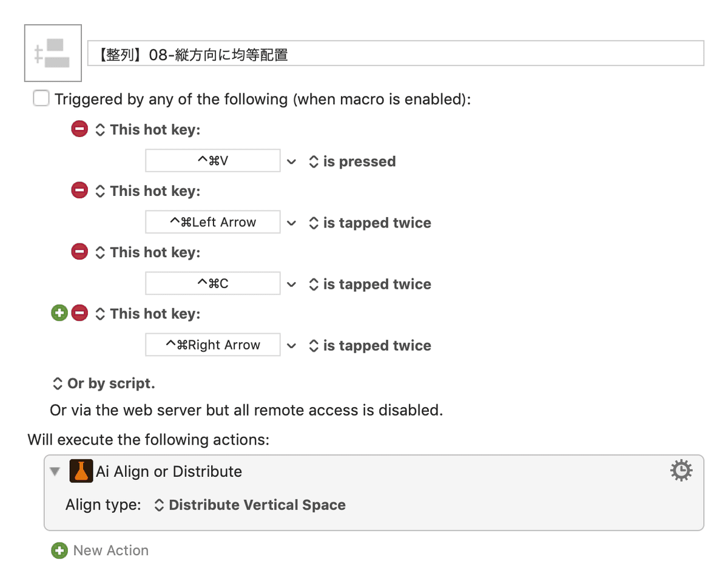Remove the ⌃⌘C hot key trigger
The height and width of the screenshot is (583, 728).
pyautogui.click(x=79, y=252)
